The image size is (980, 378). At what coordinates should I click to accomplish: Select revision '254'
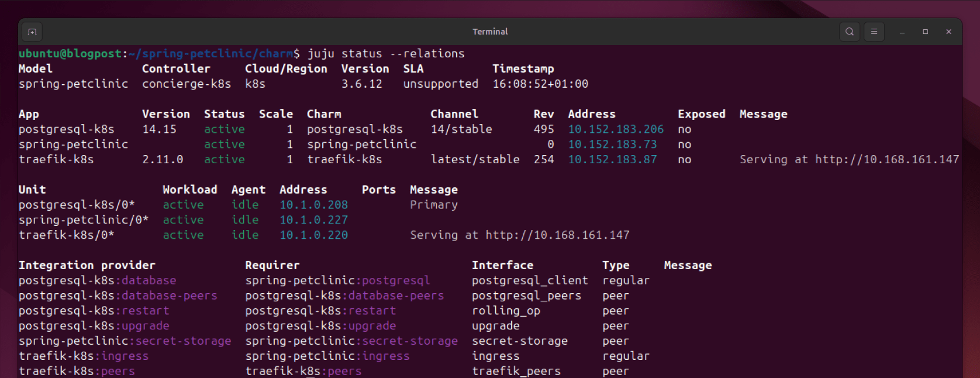[x=544, y=160]
